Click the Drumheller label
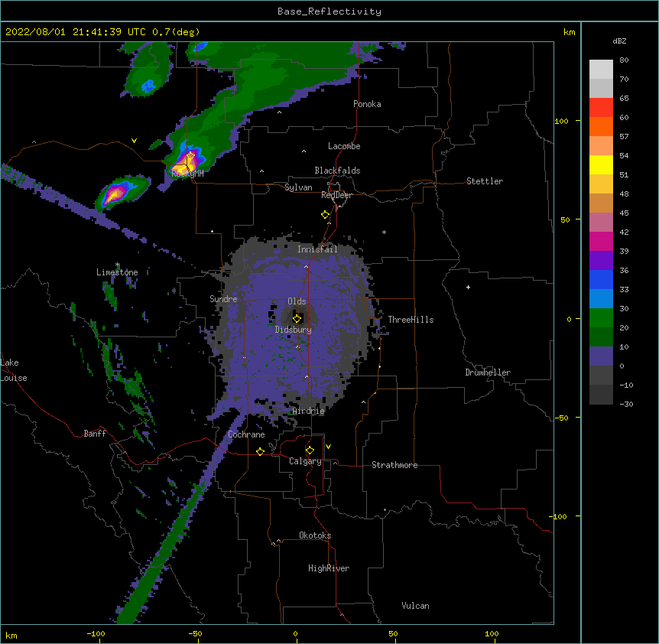This screenshot has height=644, width=659. pos(488,372)
